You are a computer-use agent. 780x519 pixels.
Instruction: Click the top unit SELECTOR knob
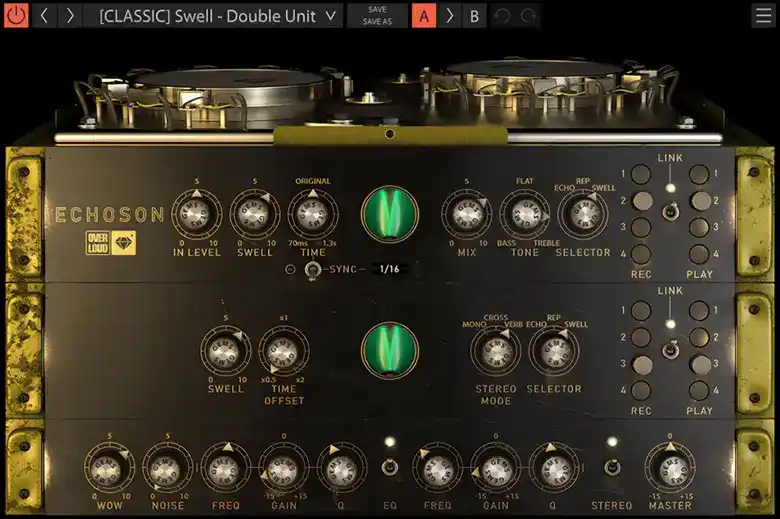coord(583,214)
